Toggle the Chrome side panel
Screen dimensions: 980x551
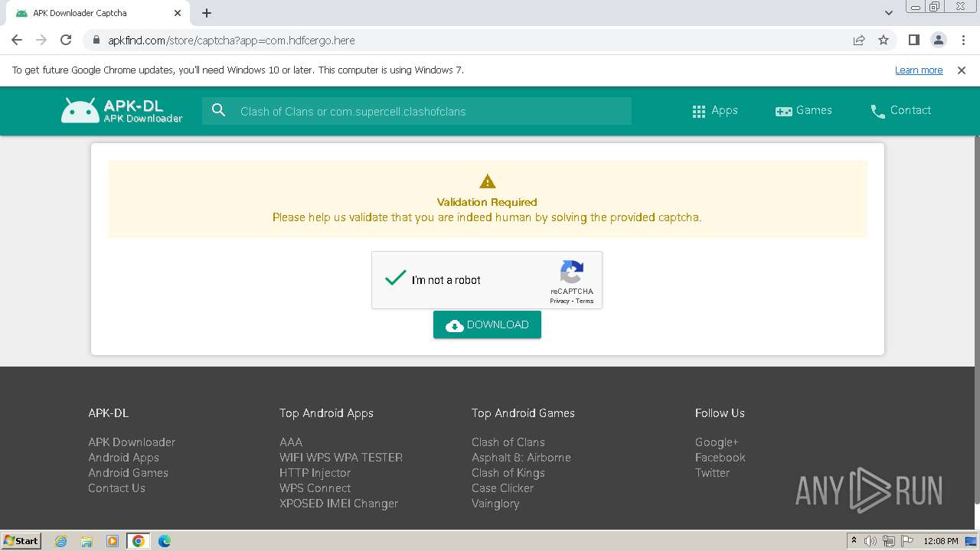pos(914,41)
